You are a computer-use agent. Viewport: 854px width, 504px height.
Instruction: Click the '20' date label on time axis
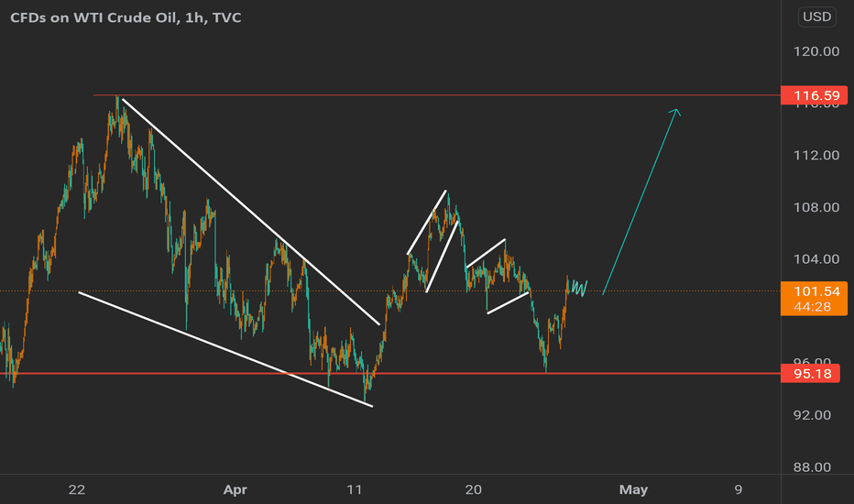click(x=474, y=490)
